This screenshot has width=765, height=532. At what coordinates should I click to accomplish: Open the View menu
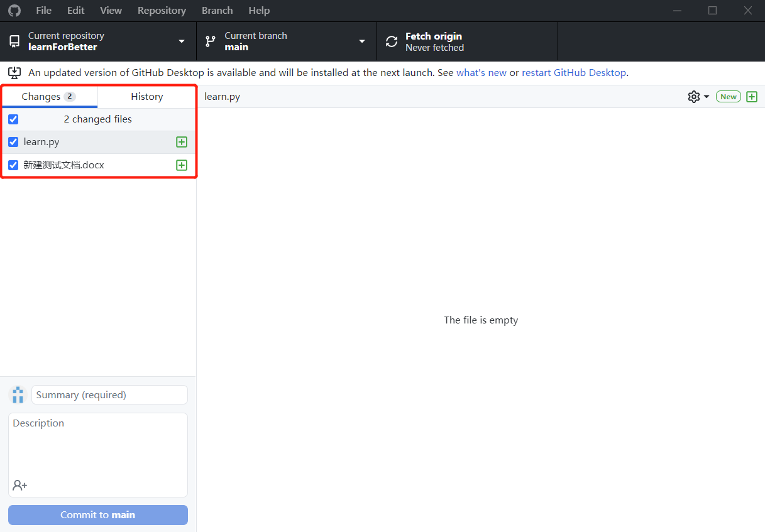coord(111,11)
